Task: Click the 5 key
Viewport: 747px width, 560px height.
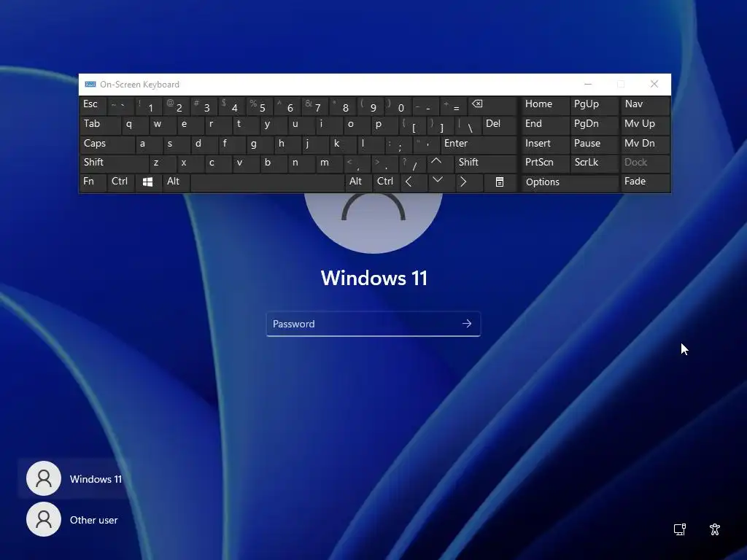Action: (260, 106)
